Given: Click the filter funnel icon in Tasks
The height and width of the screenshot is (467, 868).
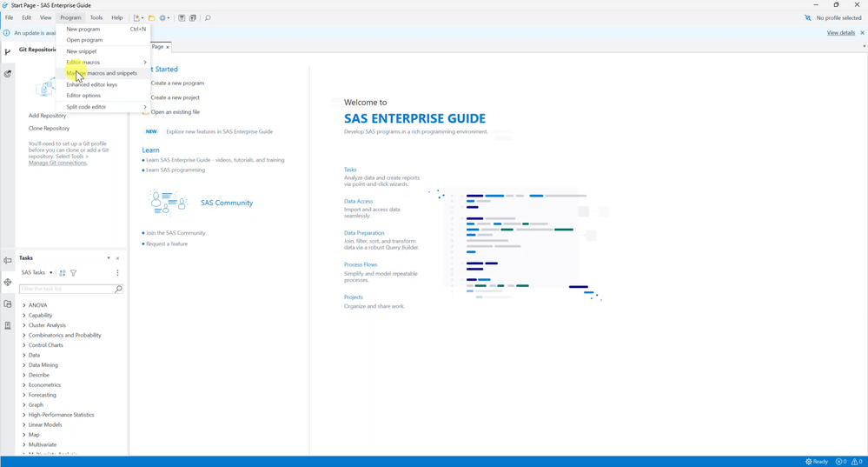Looking at the screenshot, I should click(x=73, y=272).
